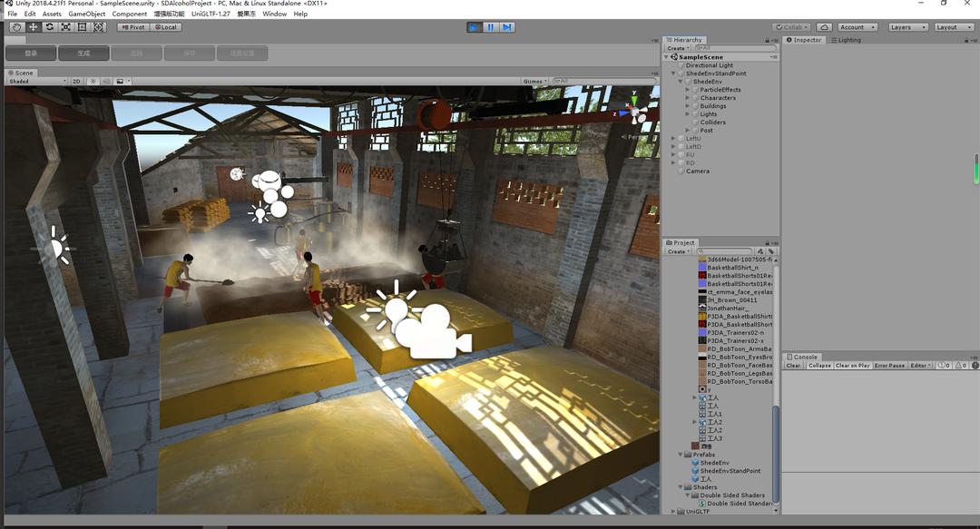
Task: Click the Clear button in Console
Action: tap(793, 366)
